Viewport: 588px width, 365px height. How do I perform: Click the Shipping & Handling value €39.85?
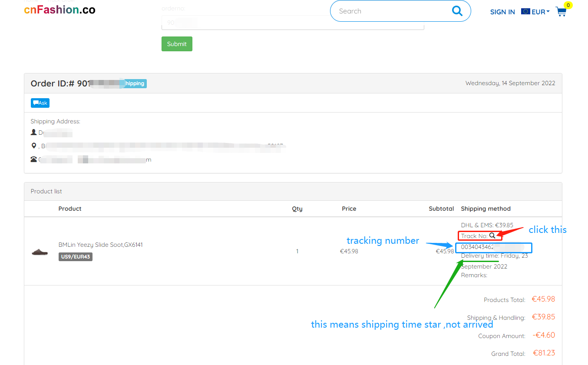[x=544, y=317]
